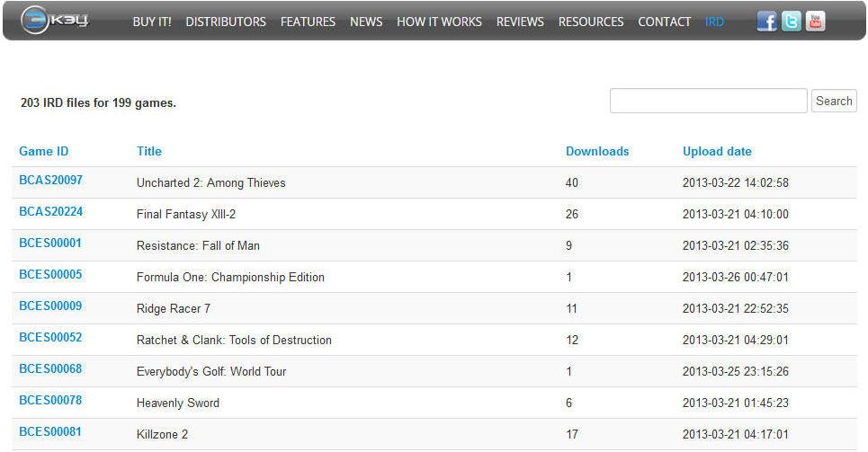868x452 pixels.
Task: Open the 3K3y Facebook page icon
Action: (x=766, y=21)
